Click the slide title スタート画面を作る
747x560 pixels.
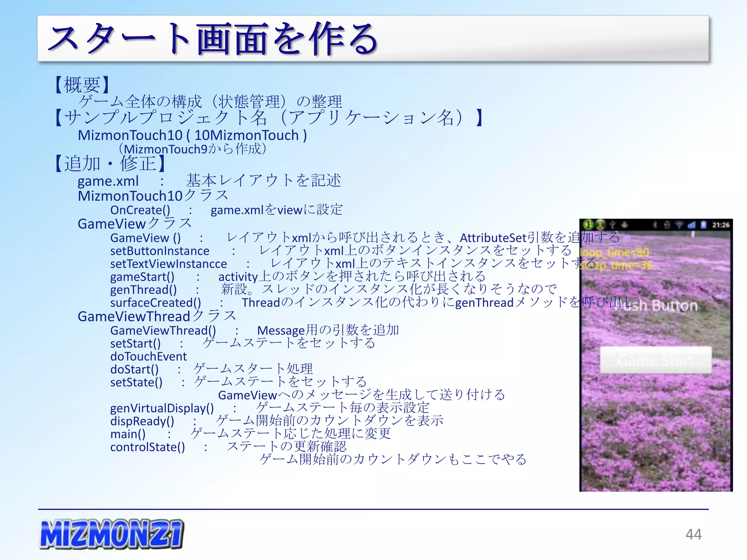214,39
